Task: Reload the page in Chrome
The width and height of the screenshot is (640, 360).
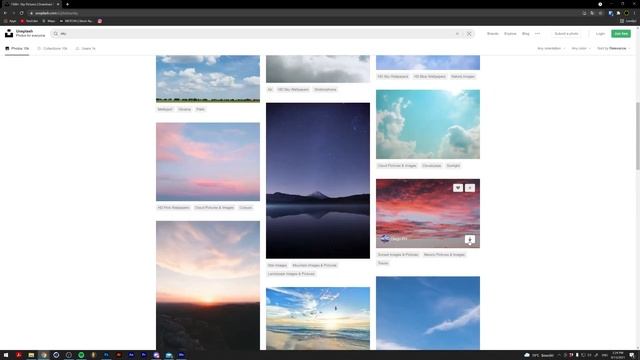Action: coord(21,13)
